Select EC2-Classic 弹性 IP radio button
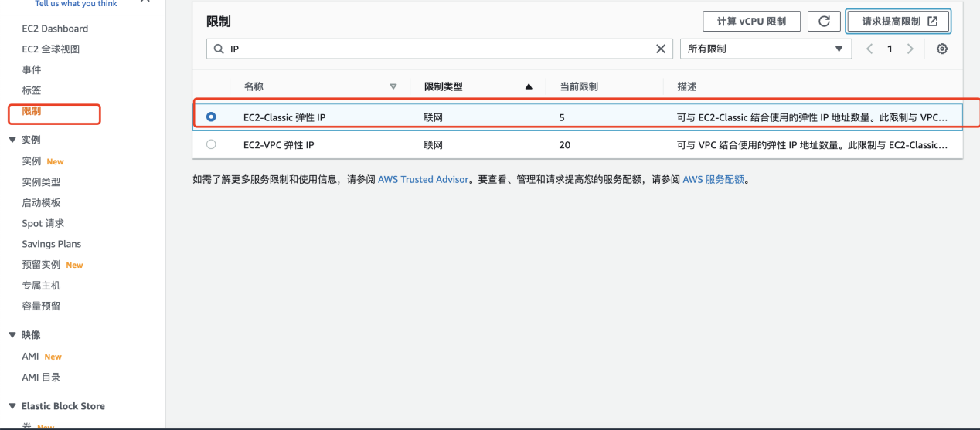 click(211, 117)
